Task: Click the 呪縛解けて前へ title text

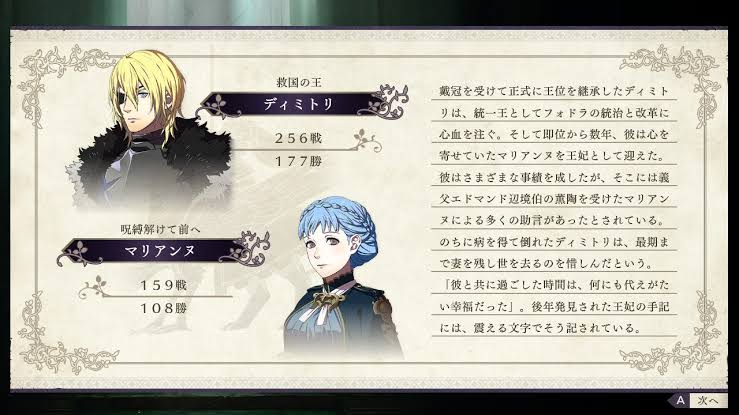Action: (x=160, y=229)
